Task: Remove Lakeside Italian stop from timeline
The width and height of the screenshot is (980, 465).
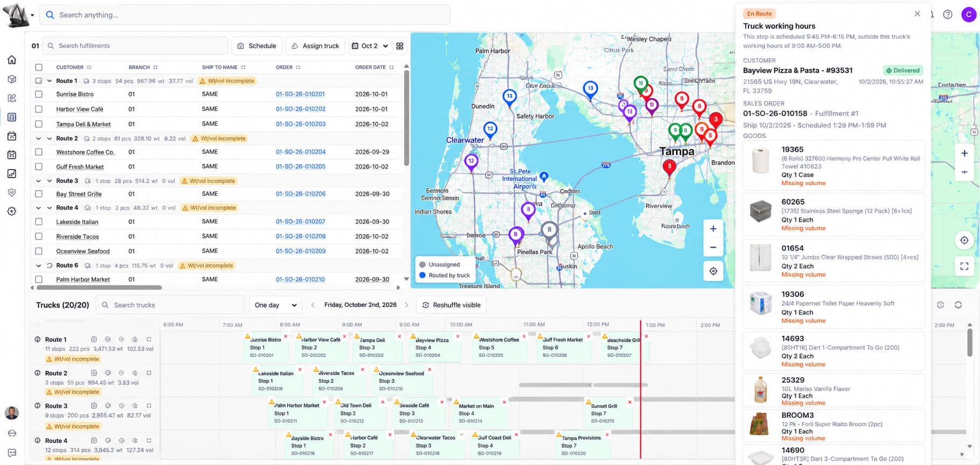Action: click(x=300, y=369)
